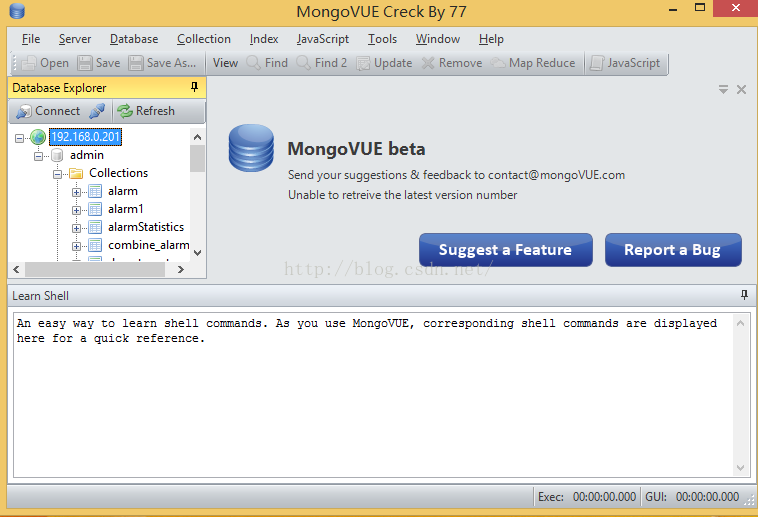Pin the Database Explorer panel
Screen dimensions: 758x517
pyautogui.click(x=194, y=87)
